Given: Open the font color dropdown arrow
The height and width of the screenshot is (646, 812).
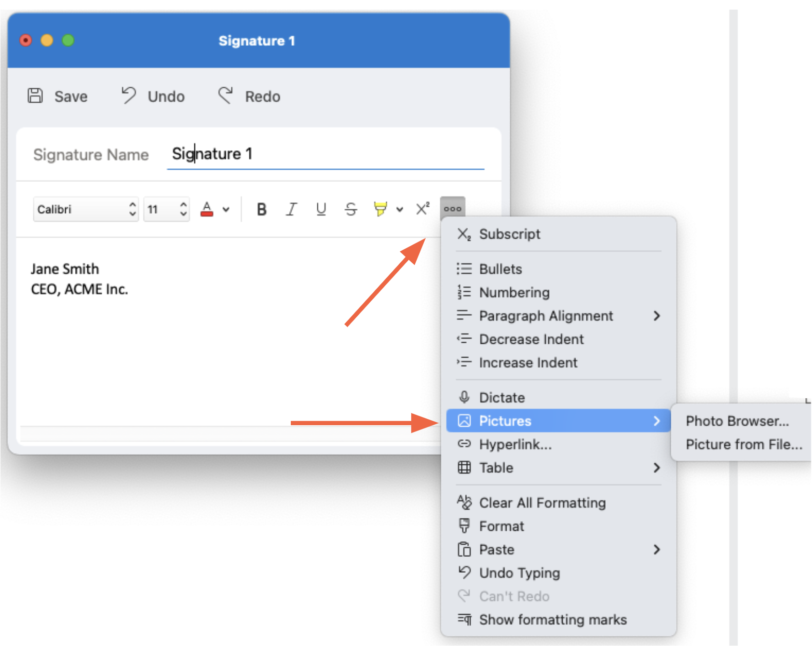Looking at the screenshot, I should click(225, 210).
